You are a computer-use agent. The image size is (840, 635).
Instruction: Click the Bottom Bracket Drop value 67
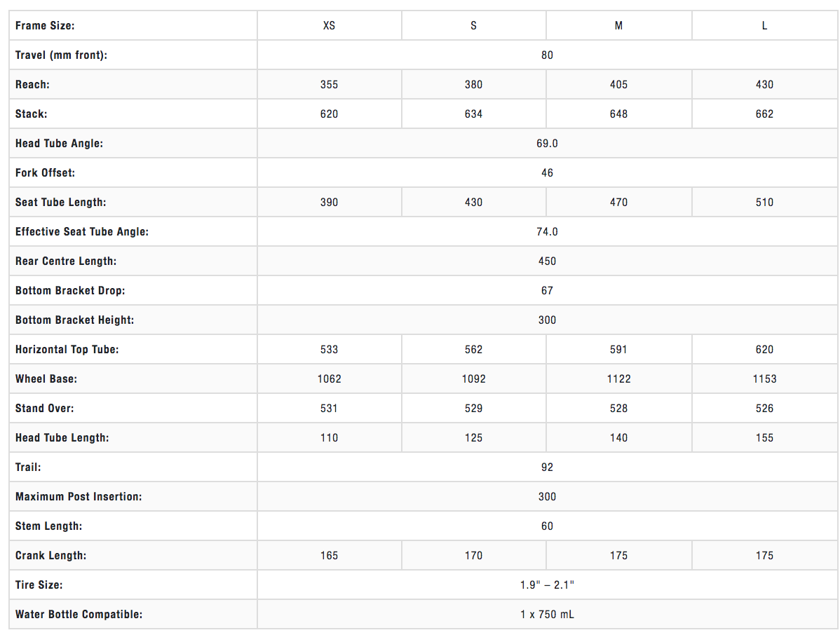pos(547,291)
